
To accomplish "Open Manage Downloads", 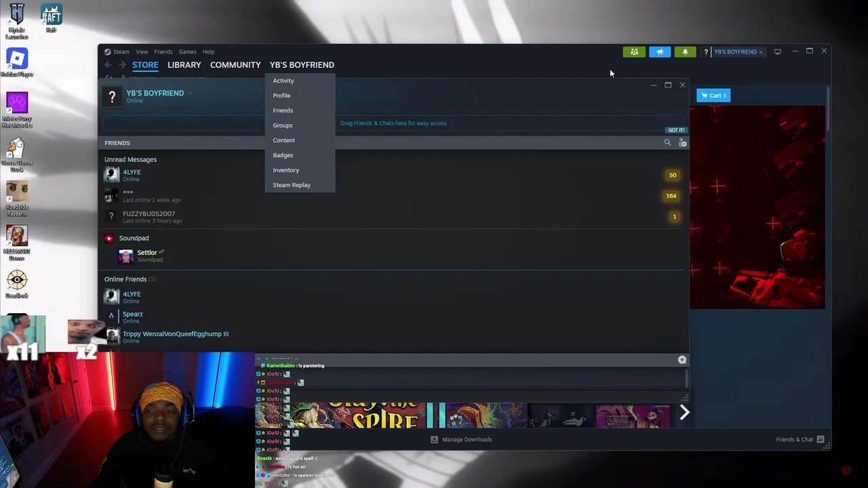I will (462, 439).
